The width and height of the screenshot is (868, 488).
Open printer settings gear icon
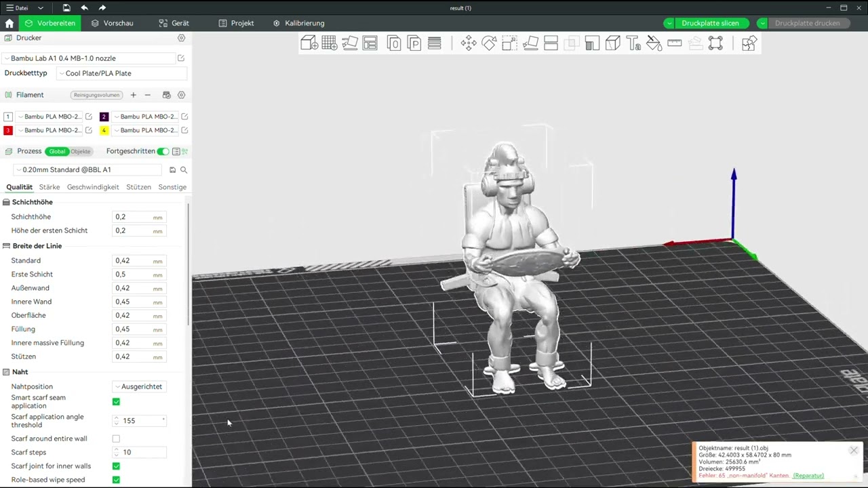click(x=181, y=38)
